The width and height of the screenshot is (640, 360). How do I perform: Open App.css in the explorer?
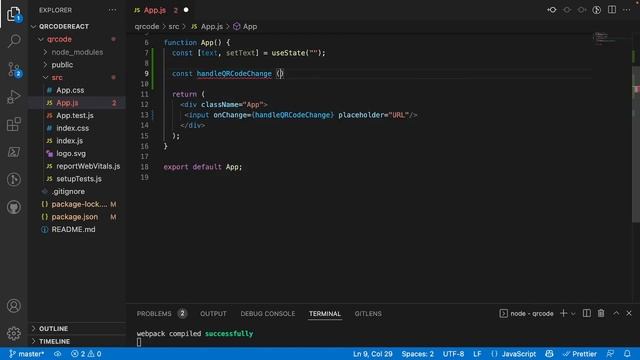point(70,90)
